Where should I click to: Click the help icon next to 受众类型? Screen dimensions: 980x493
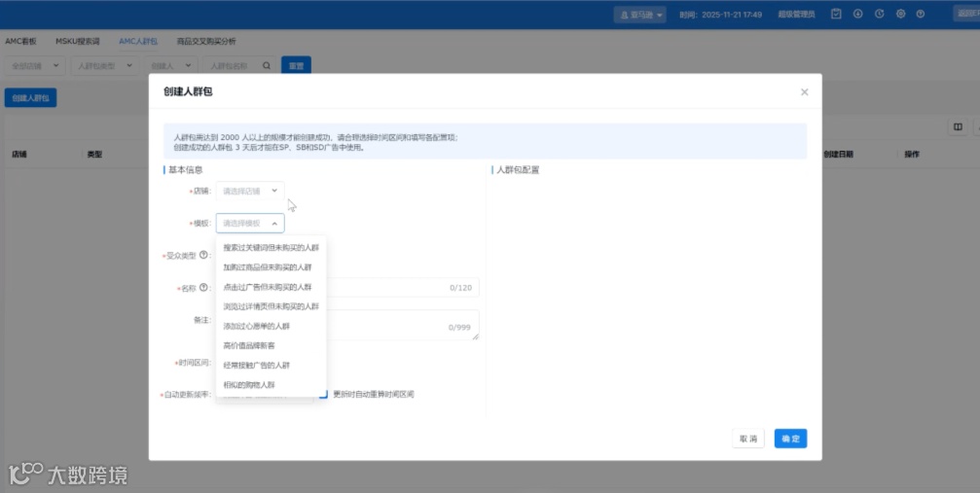203,255
